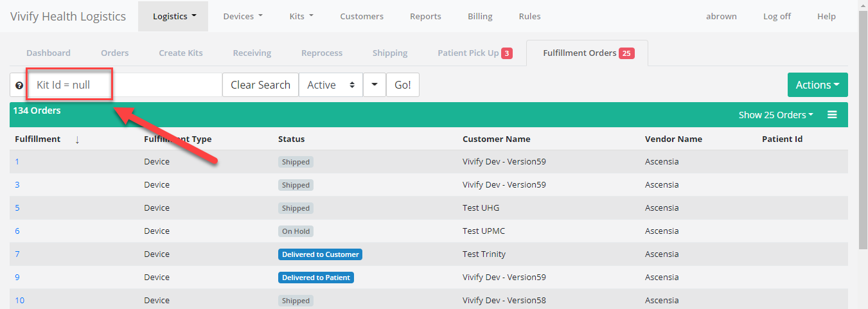Open fulfillment order 7 link
Image resolution: width=868 pixels, height=309 pixels.
[17, 254]
